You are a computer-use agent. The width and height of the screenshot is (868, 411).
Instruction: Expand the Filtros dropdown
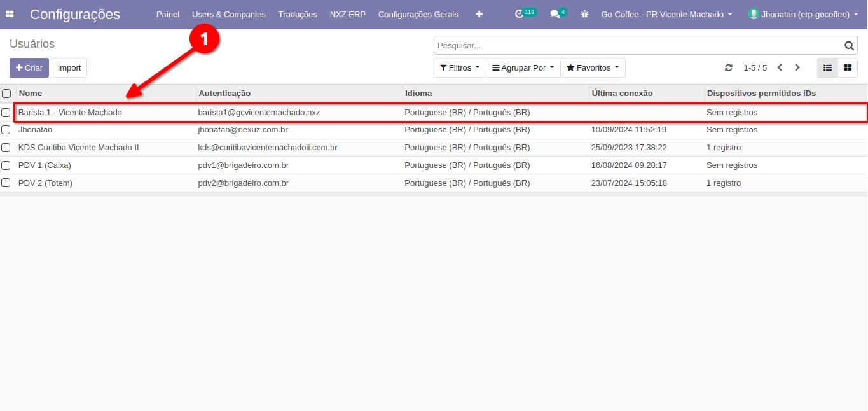click(459, 68)
